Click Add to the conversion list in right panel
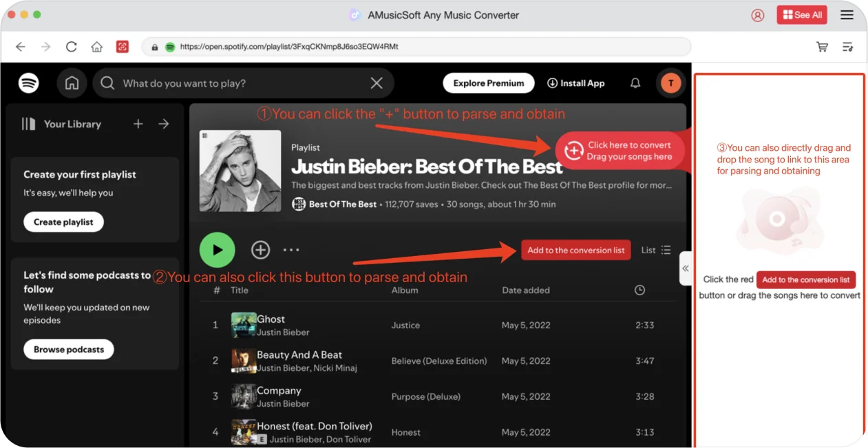This screenshot has width=868, height=448. pyautogui.click(x=806, y=280)
